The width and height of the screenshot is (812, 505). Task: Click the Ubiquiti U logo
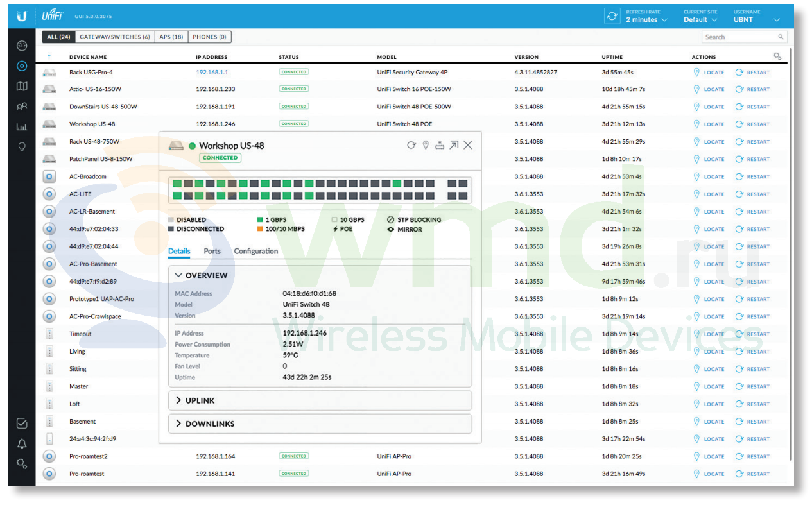point(22,16)
